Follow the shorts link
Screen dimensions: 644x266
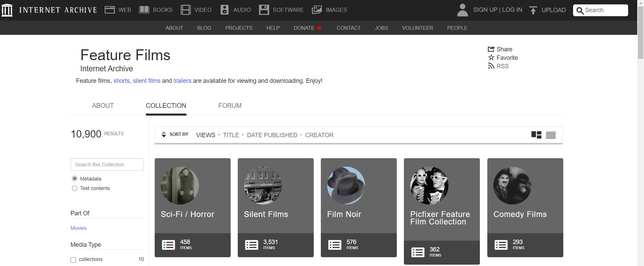coord(122,81)
